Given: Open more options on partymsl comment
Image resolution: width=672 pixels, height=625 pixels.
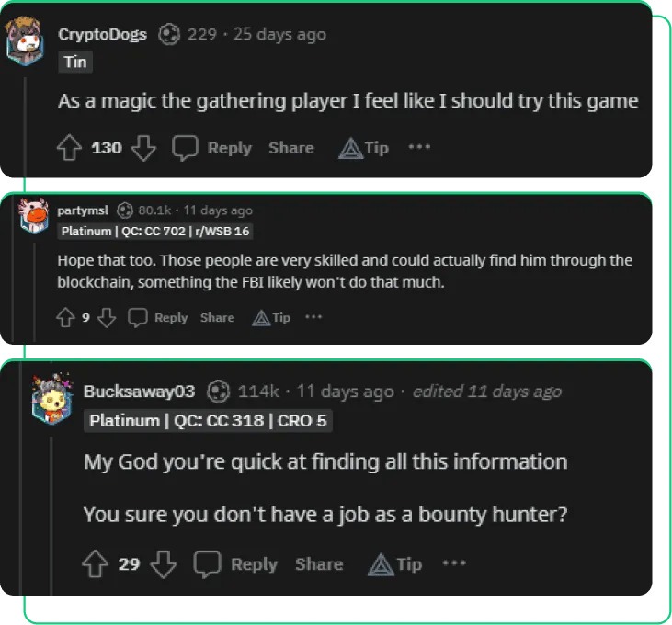Looking at the screenshot, I should tap(313, 316).
